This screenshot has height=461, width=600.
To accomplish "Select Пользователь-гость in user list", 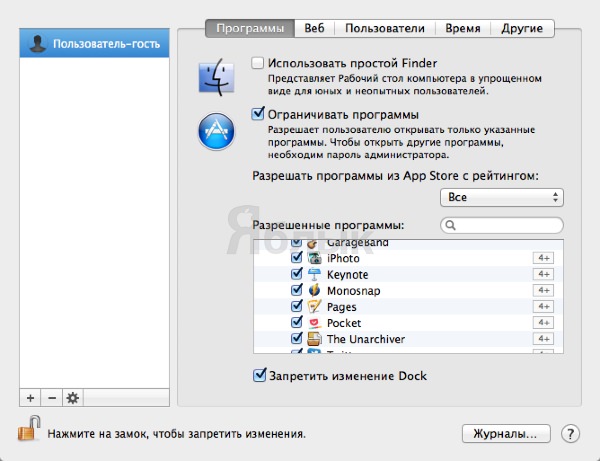I will (x=94, y=43).
